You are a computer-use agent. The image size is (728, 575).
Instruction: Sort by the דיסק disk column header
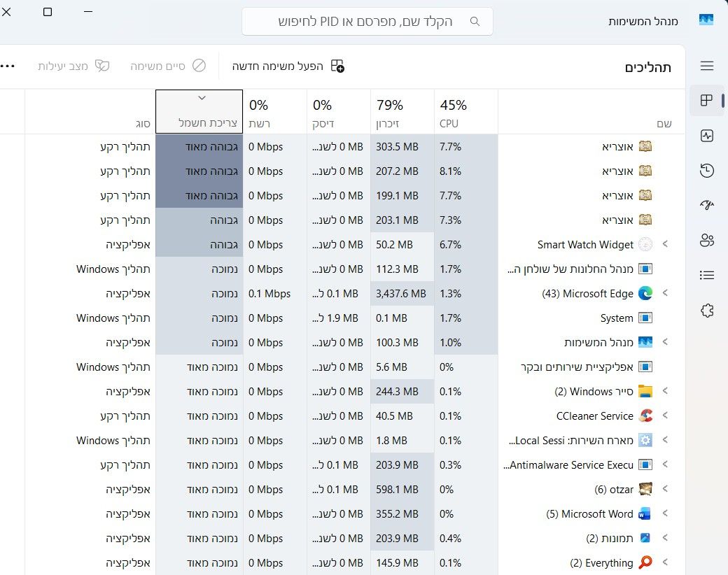point(339,112)
